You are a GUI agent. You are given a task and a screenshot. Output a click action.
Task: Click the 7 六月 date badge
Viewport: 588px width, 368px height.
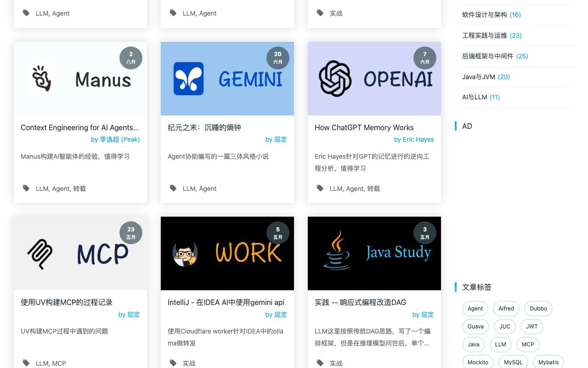point(425,58)
